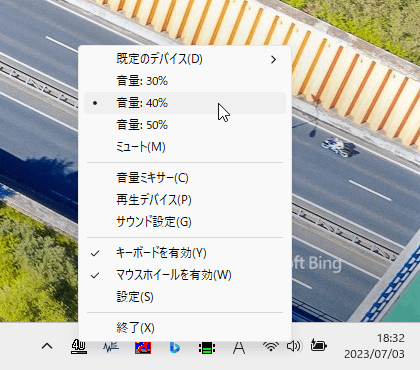Click the battery status tray icon
This screenshot has height=370, width=420.
point(318,345)
